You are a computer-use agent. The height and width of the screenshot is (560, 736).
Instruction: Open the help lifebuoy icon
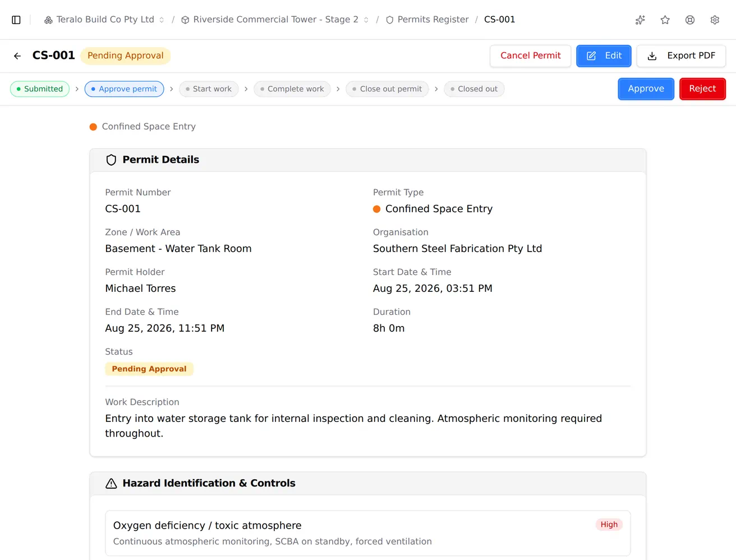click(x=690, y=20)
